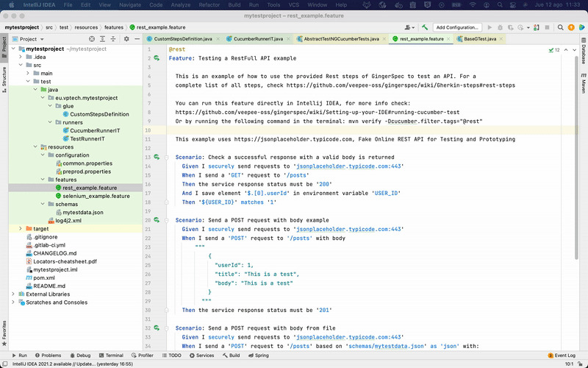
Task: Open the Database tool window
Action: [584, 51]
